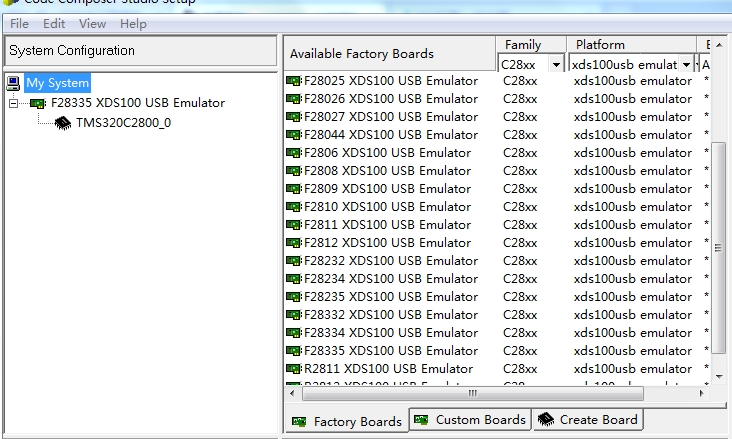
Task: Select the F28335 XDS100 USB Emulator factory board row
Action: (391, 351)
